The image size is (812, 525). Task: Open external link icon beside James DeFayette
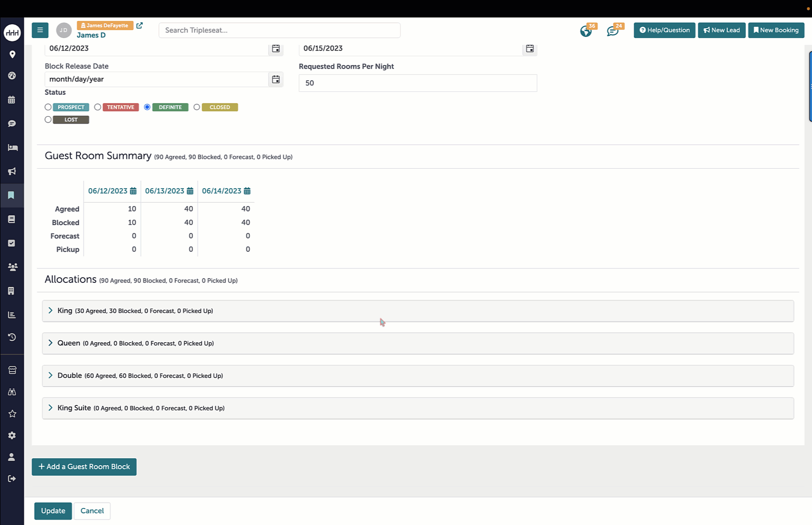point(139,26)
